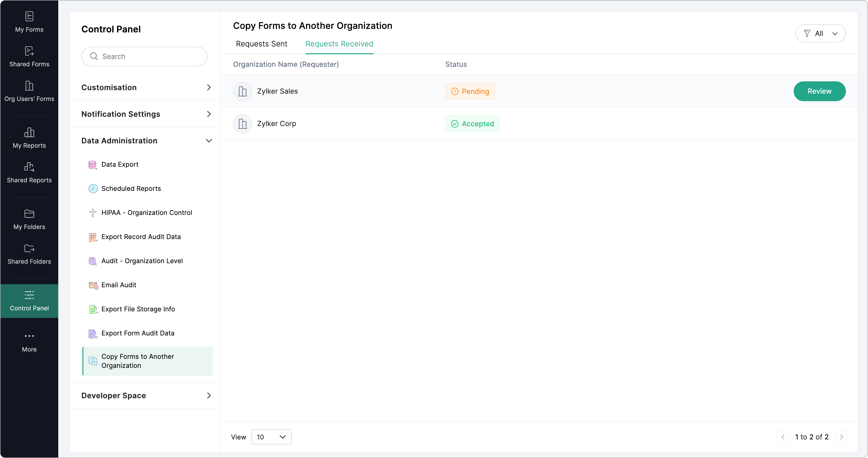Open My Forms in sidebar
Viewport: 868px width, 458px height.
tap(29, 22)
